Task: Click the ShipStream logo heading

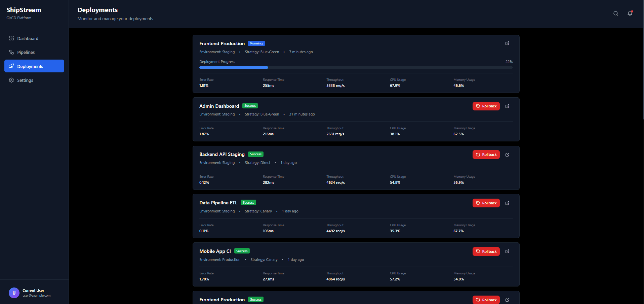Action: point(24,10)
